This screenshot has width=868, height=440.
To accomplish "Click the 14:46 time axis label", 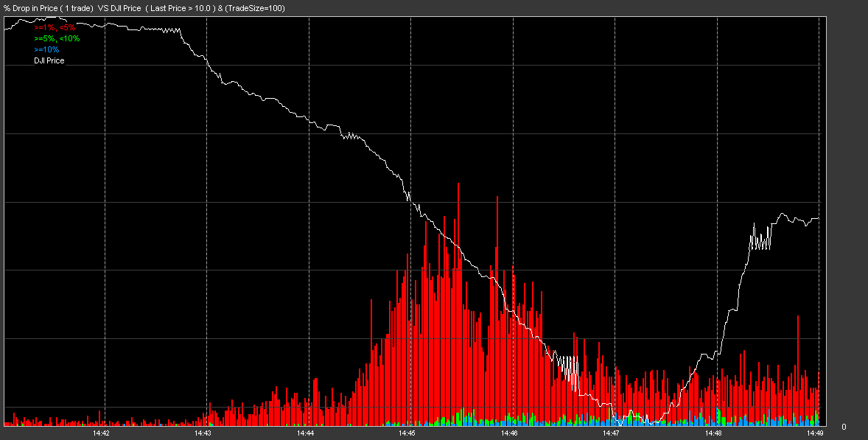I will (508, 433).
